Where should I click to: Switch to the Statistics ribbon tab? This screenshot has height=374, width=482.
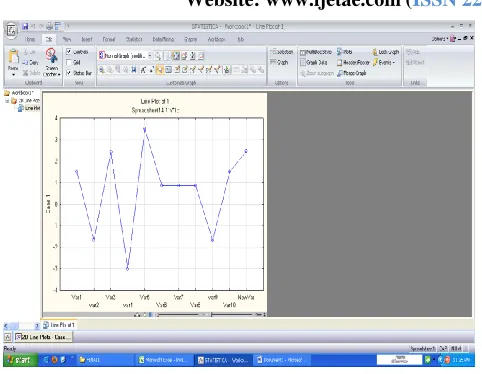click(134, 39)
